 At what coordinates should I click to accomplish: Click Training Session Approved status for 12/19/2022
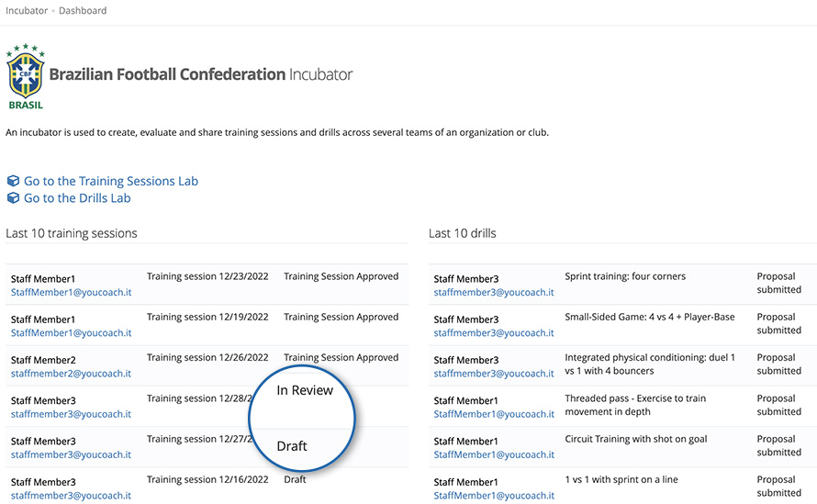341,318
